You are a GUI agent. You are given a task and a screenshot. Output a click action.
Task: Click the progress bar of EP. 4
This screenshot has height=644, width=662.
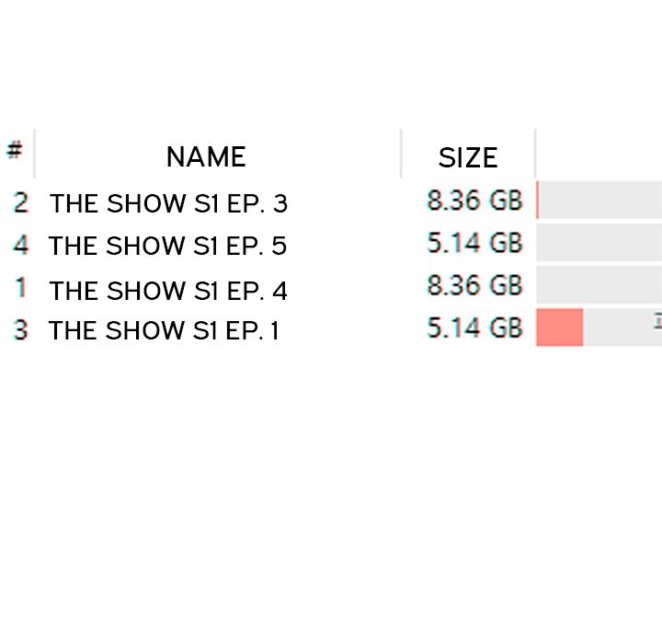599,285
